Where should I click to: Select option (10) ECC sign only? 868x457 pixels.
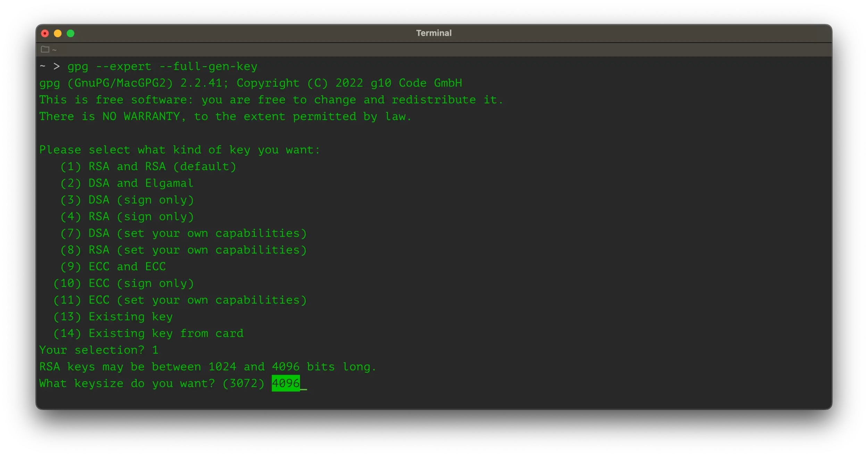[124, 283]
